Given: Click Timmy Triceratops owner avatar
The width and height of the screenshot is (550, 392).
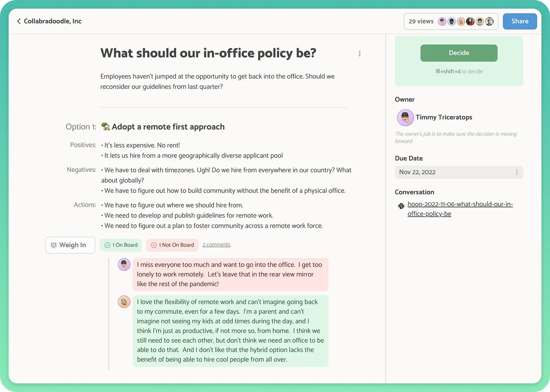Looking at the screenshot, I should (x=405, y=118).
